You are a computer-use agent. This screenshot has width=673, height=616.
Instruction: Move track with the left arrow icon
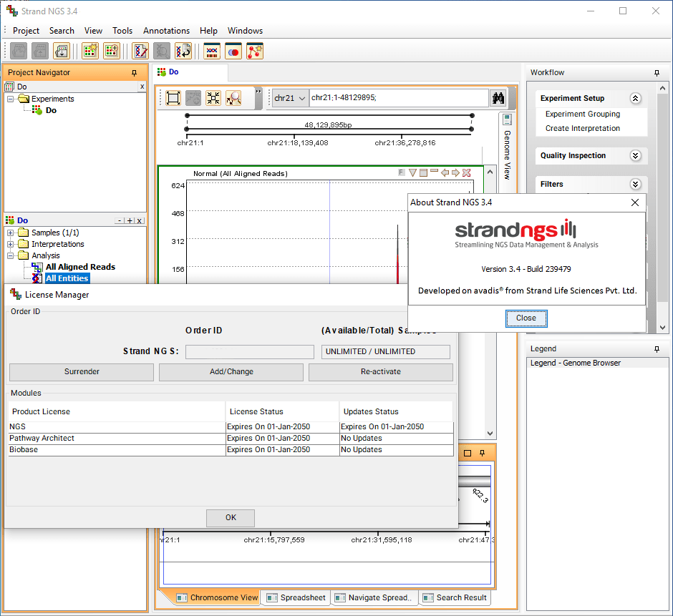click(445, 172)
